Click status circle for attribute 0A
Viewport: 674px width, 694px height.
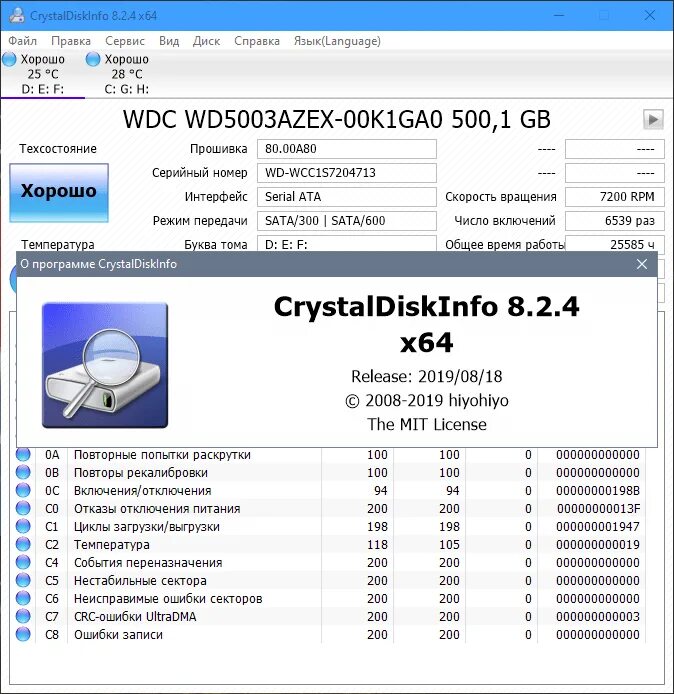coord(23,455)
